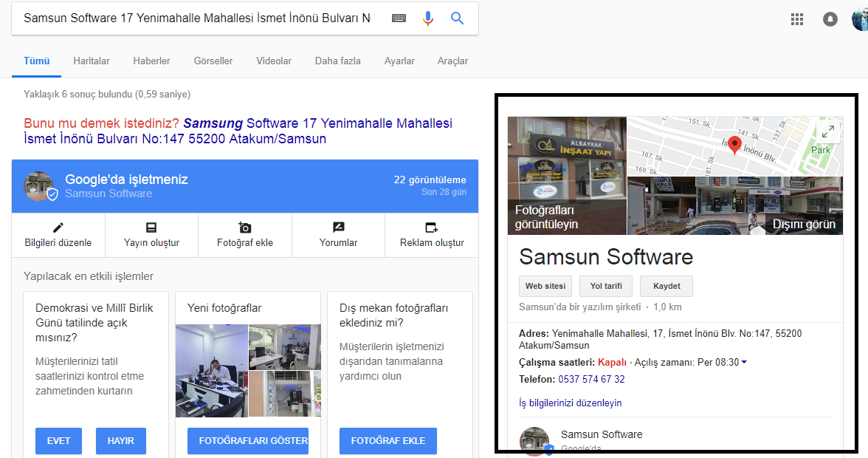Switch to the Haritalar tab
Image resolution: width=868 pixels, height=458 pixels.
point(92,61)
